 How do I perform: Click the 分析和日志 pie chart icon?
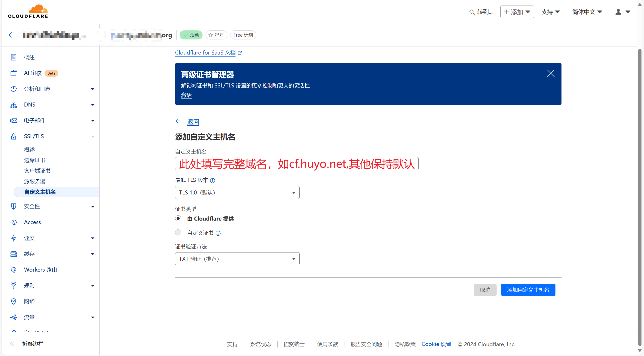(14, 89)
